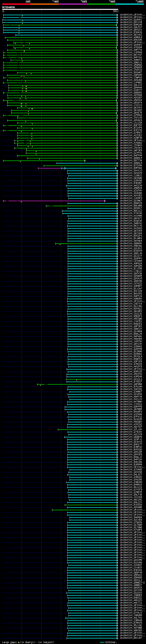The width and height of the screenshot is (146, 644).
Task: Click the UniRef100_Q39VQ9 label
Action: click(131, 180)
